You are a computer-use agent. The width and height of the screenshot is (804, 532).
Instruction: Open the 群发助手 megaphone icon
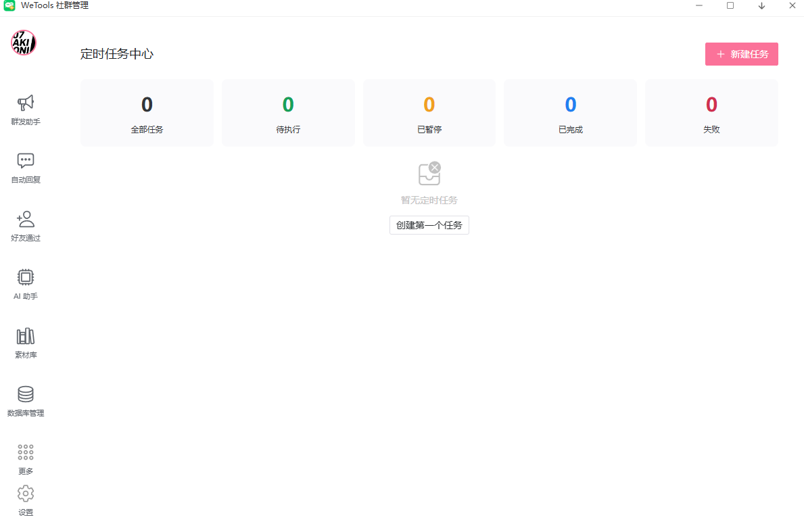(x=26, y=103)
